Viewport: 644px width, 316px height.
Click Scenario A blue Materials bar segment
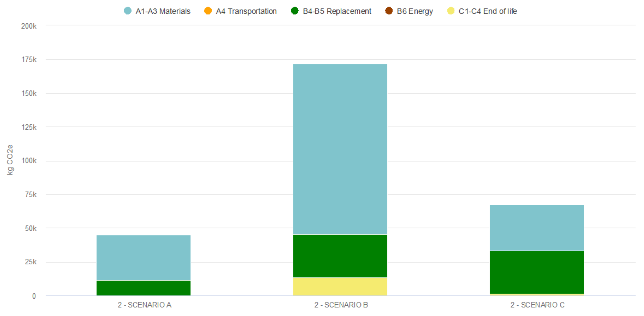144,257
